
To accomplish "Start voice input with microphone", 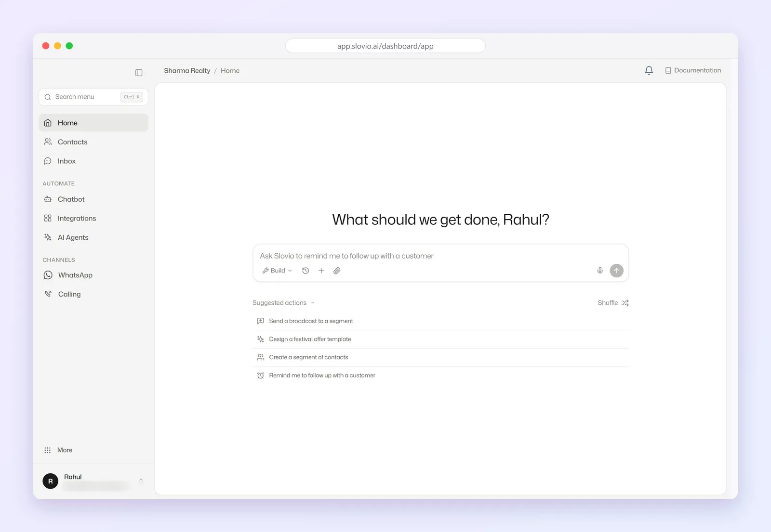I will 600,271.
